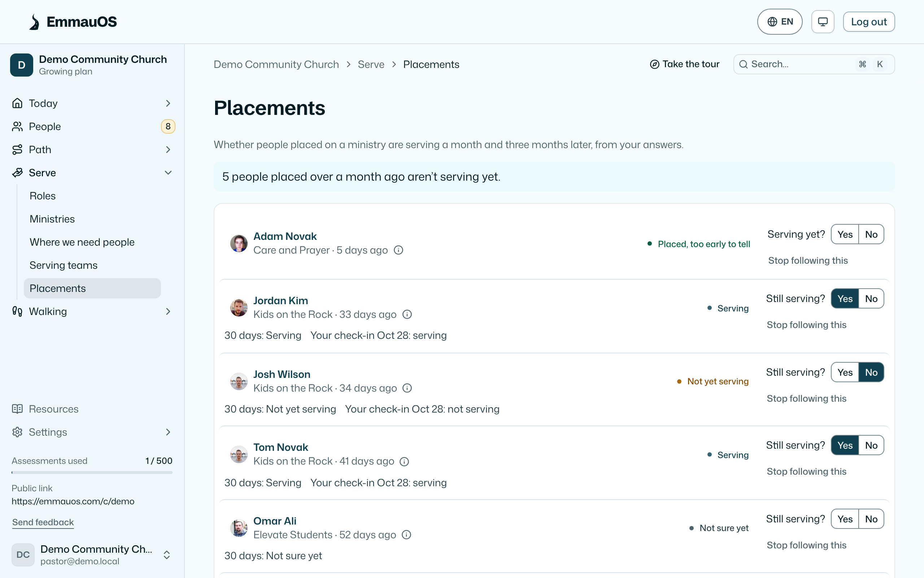The width and height of the screenshot is (924, 578).
Task: Expand the Settings section chevron
Action: pos(168,432)
